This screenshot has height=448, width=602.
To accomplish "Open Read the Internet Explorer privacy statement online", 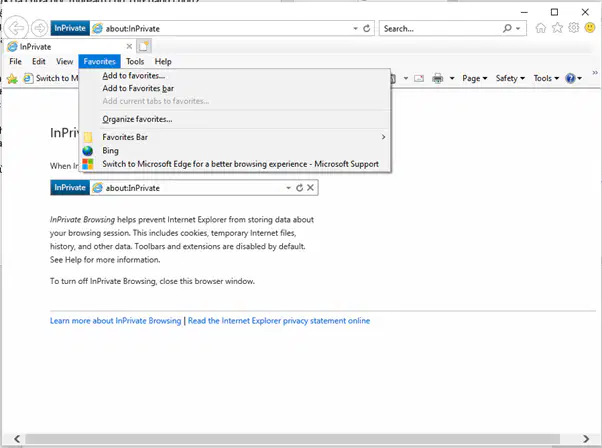I will (x=279, y=321).
